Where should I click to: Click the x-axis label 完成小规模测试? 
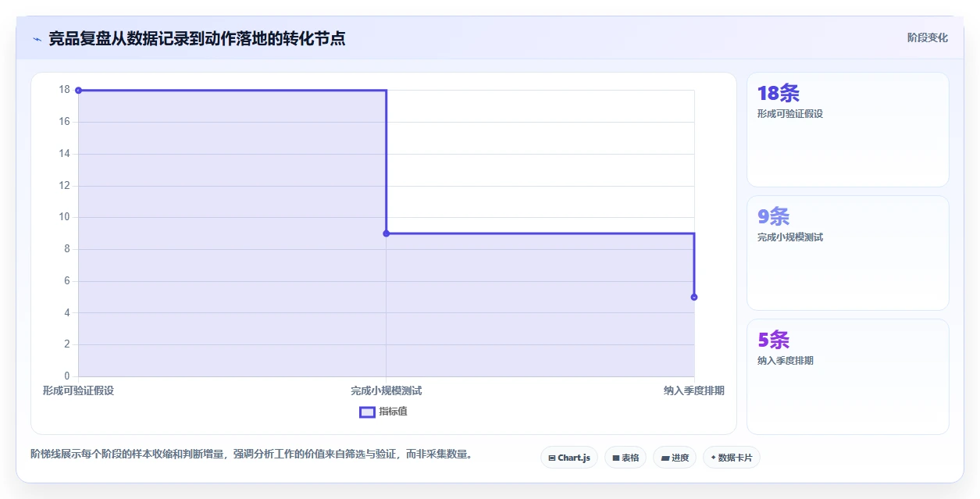386,390
